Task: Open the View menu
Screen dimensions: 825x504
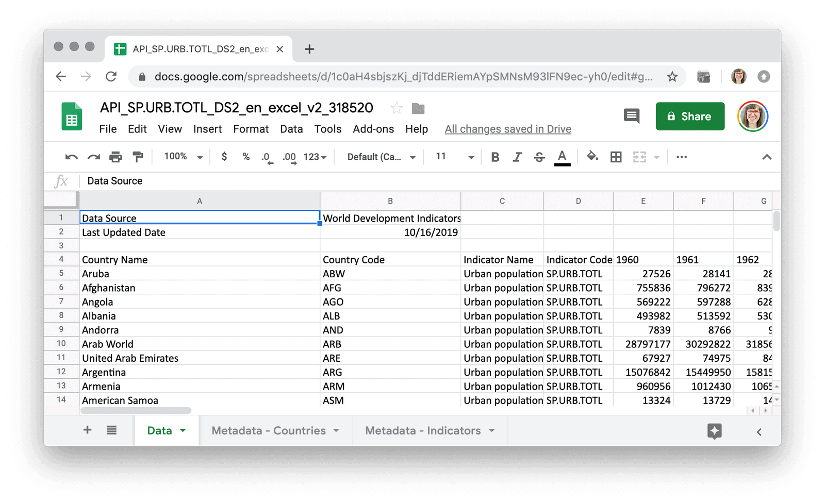Action: click(170, 129)
